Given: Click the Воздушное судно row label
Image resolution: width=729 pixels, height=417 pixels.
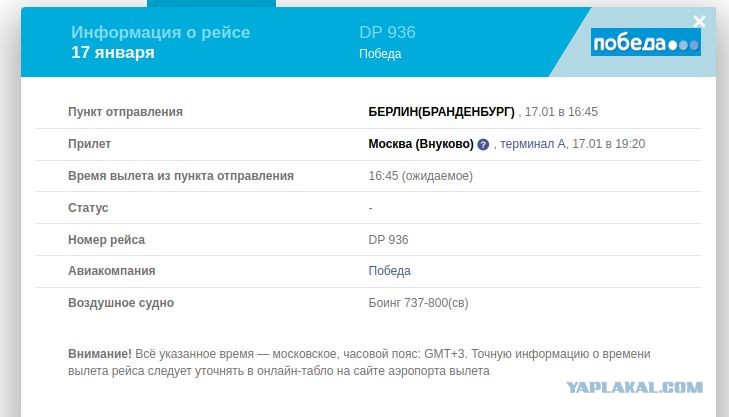Looking at the screenshot, I should coord(121,303).
